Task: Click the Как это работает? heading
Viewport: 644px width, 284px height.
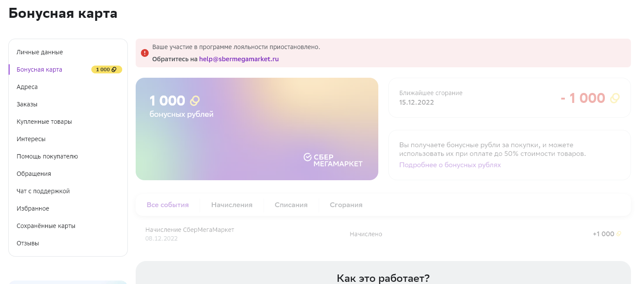Action: pos(383,278)
